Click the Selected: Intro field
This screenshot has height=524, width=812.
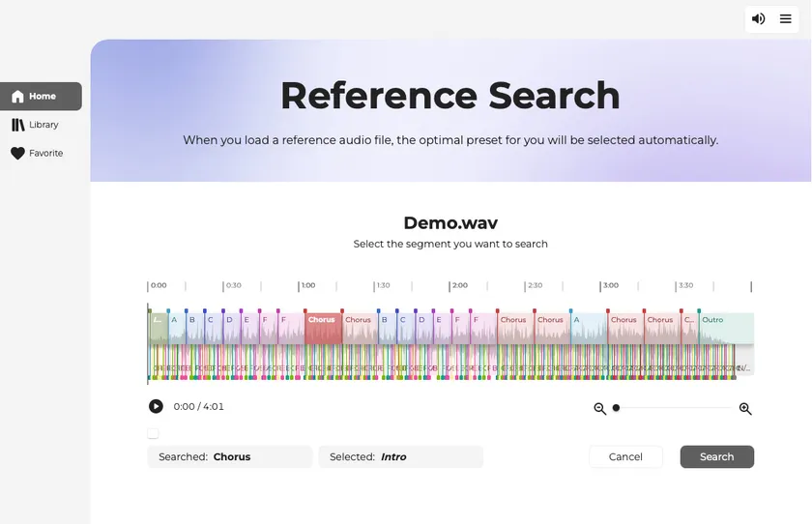400,456
